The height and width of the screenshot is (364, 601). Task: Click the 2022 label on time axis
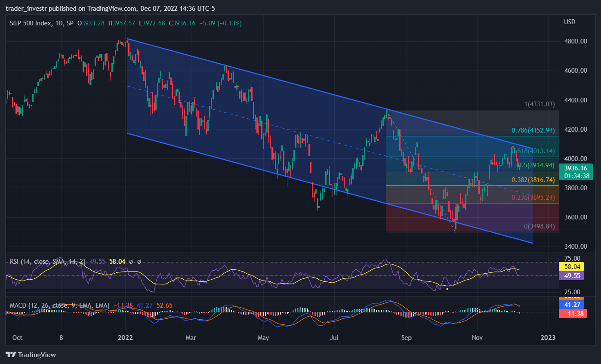click(125, 338)
